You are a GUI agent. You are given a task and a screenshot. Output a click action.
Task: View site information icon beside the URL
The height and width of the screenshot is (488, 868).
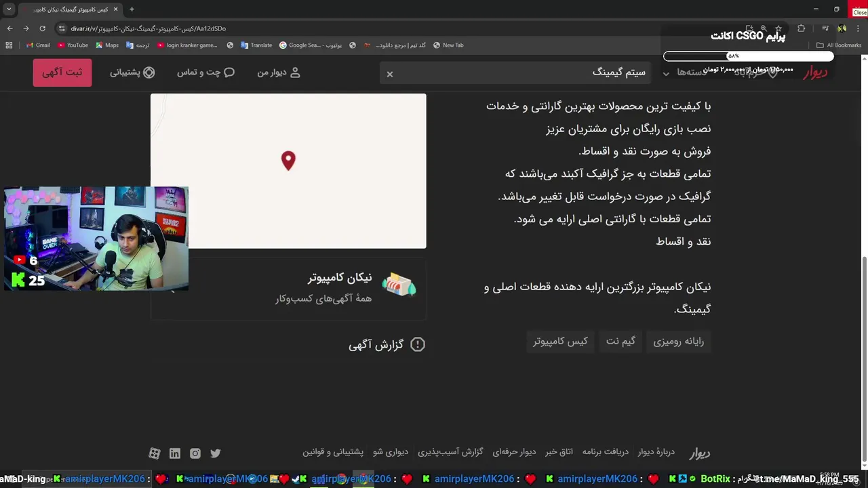(x=62, y=28)
